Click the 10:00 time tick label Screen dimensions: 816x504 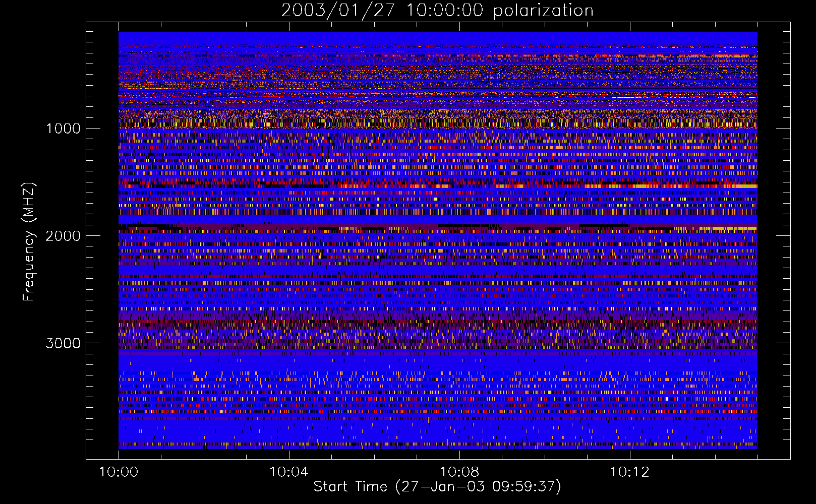tap(119, 472)
